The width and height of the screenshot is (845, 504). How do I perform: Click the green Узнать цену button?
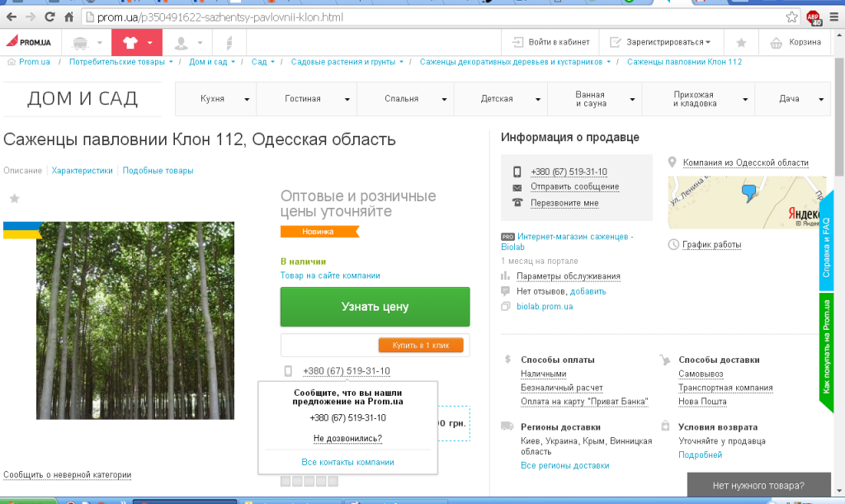tap(375, 307)
